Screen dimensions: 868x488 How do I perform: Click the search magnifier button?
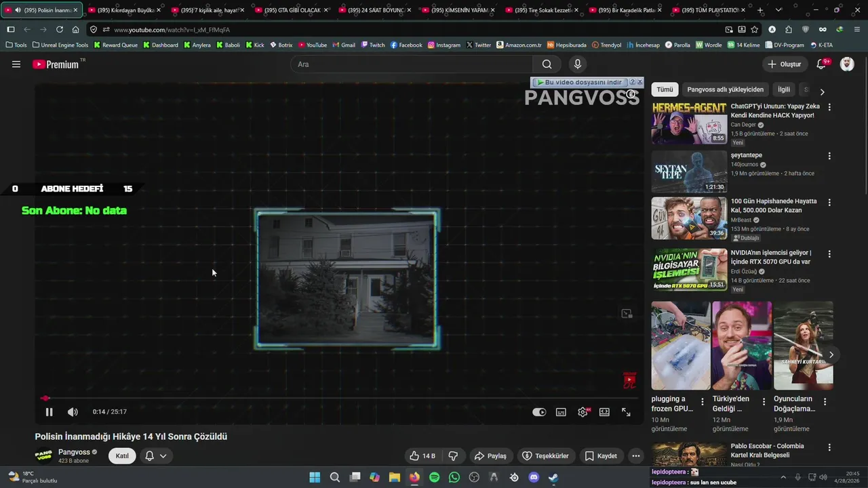click(547, 64)
